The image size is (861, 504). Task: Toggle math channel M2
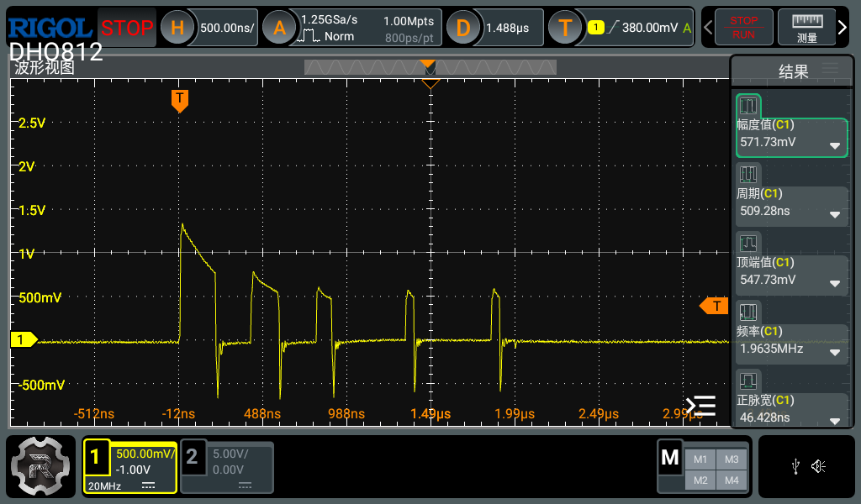pyautogui.click(x=700, y=480)
